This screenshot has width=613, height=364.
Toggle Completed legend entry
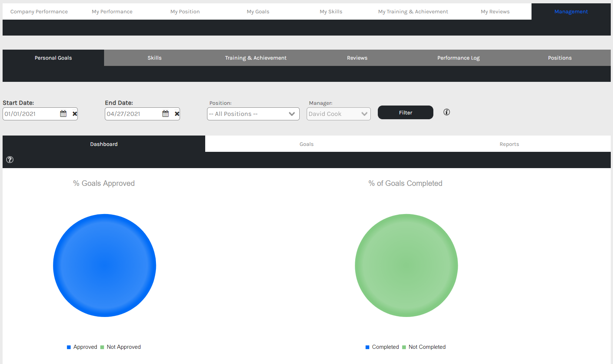click(382, 347)
